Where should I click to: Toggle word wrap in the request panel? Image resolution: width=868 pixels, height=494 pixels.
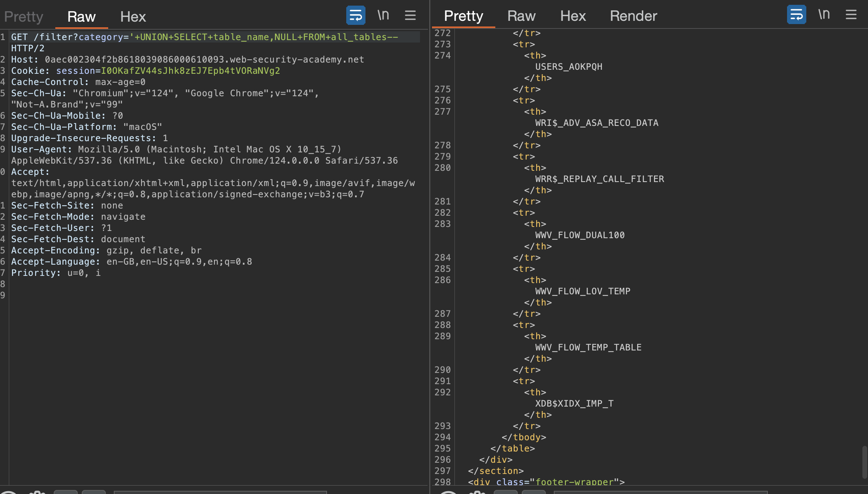pos(355,16)
